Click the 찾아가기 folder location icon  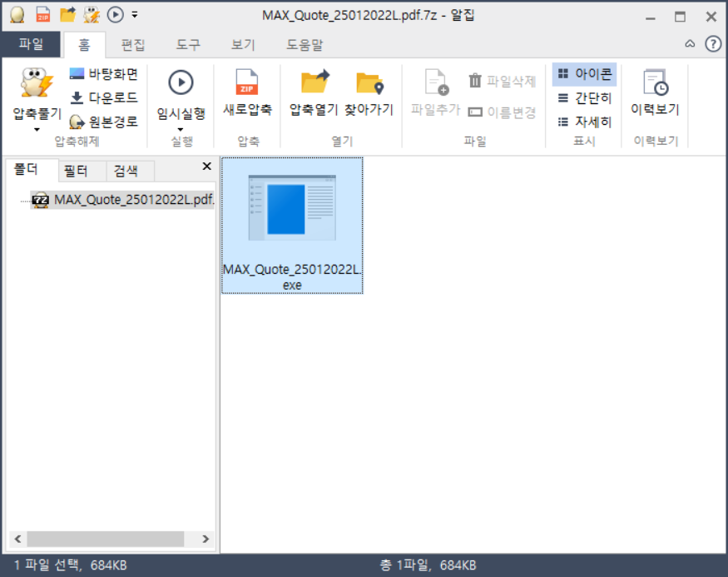(x=369, y=82)
